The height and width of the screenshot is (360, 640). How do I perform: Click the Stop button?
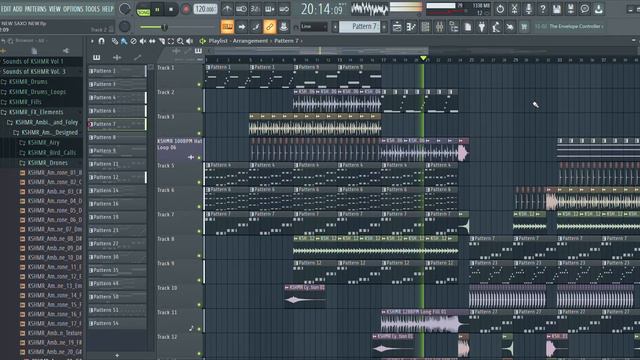click(x=171, y=9)
